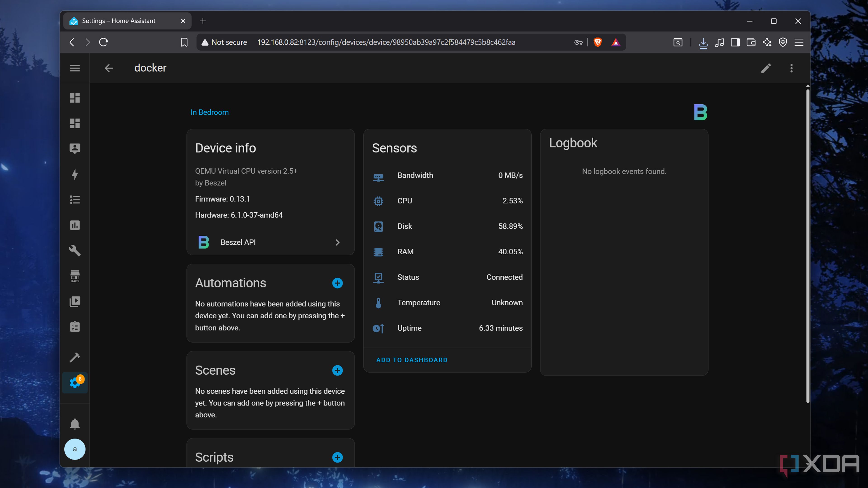Click the Not secure site warning
Image resolution: width=868 pixels, height=488 pixels.
224,42
